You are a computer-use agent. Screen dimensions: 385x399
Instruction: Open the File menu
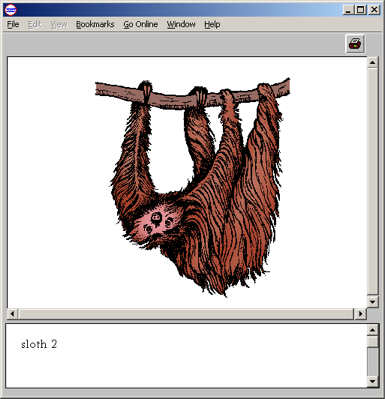point(13,24)
